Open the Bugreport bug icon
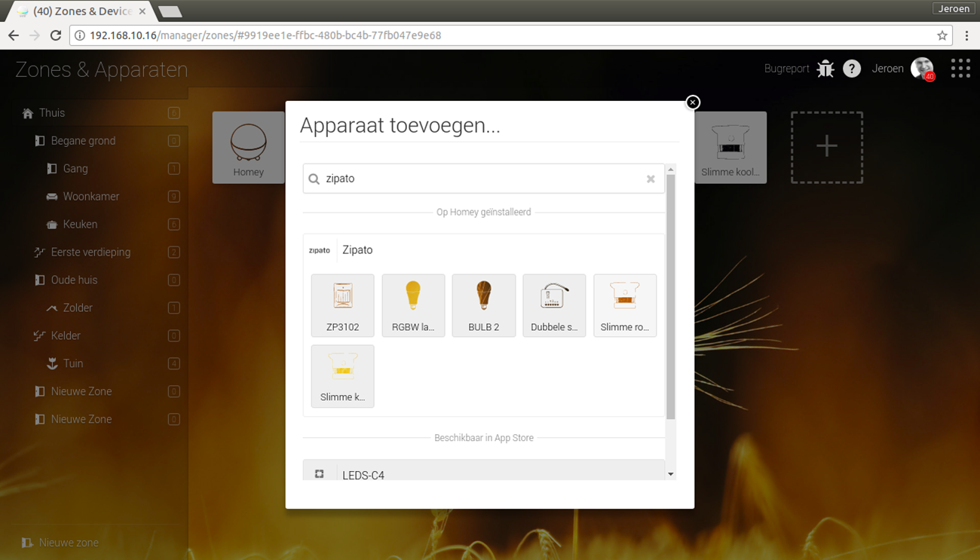The width and height of the screenshot is (980, 560). click(825, 69)
